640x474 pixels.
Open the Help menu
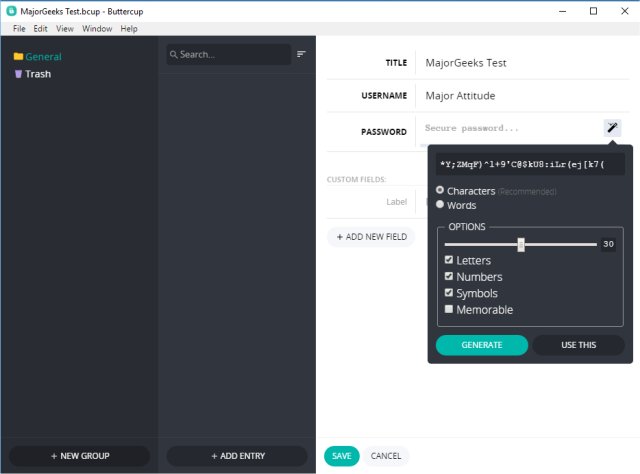(129, 29)
